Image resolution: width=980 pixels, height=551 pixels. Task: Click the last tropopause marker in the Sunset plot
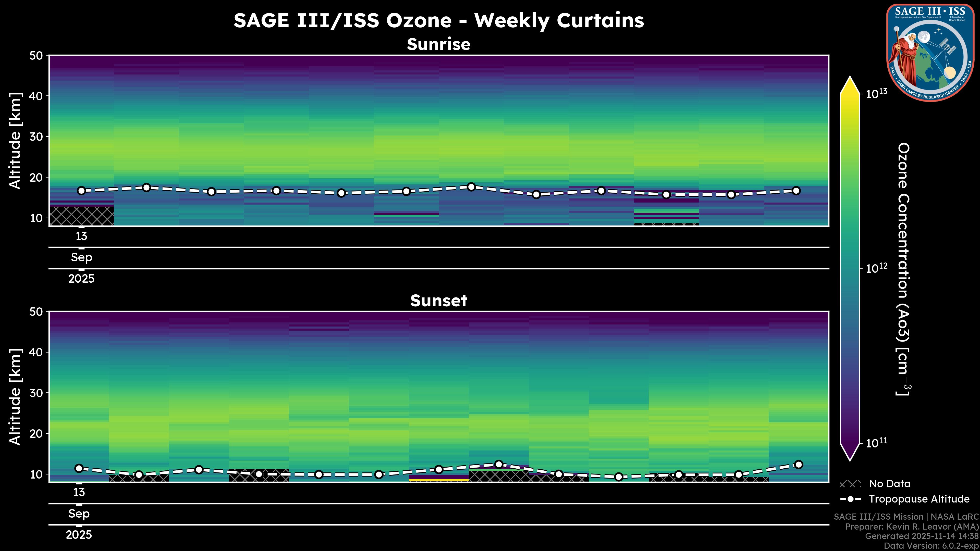pyautogui.click(x=799, y=465)
